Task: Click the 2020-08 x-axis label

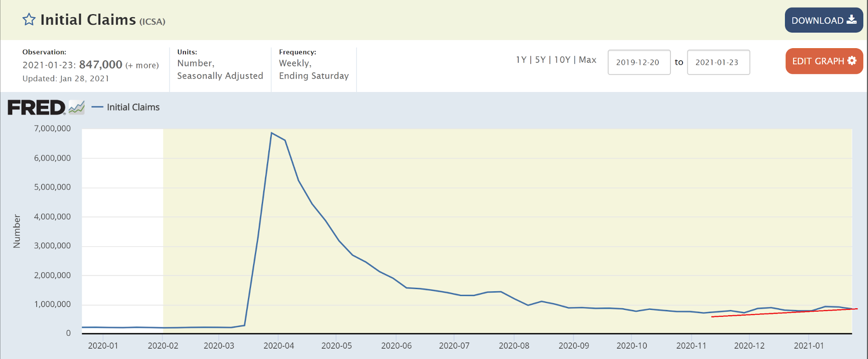Action: click(x=514, y=346)
